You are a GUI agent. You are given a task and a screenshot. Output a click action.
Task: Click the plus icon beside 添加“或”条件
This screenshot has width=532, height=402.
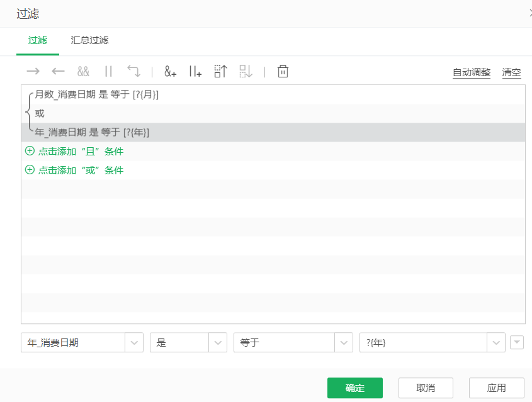[x=30, y=169]
